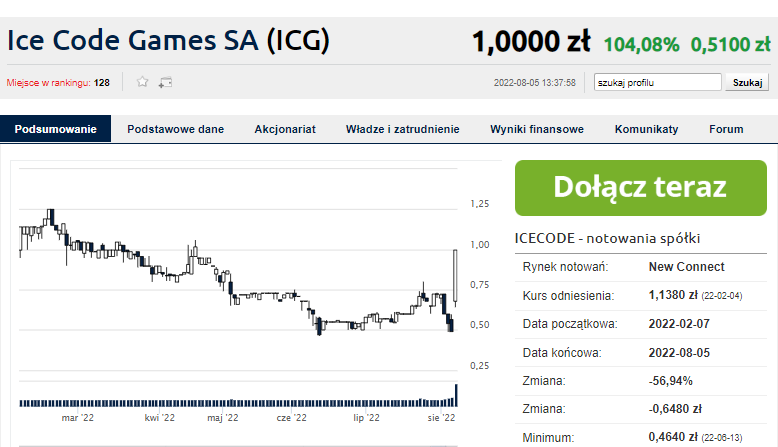Go to Władze i zatrudnienie tab
Viewport: 778px width, 447px height.
[402, 129]
